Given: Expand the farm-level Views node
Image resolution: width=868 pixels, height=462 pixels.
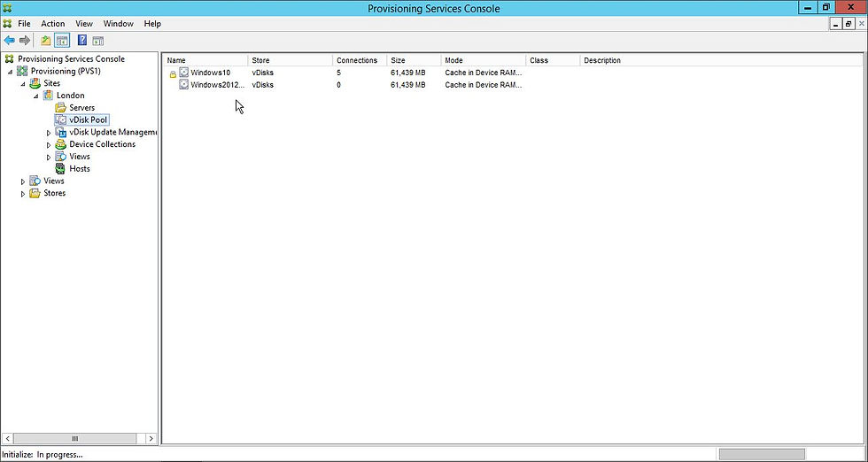Looking at the screenshot, I should pos(23,181).
